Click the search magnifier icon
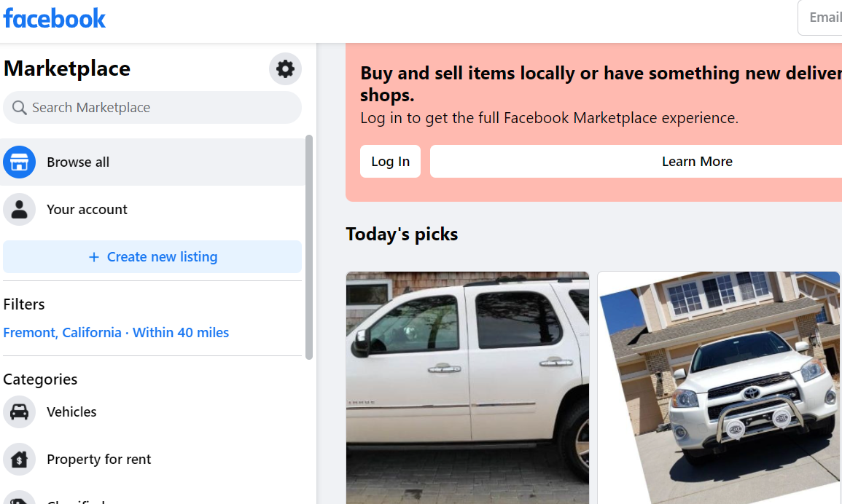The height and width of the screenshot is (504, 842). (x=20, y=108)
